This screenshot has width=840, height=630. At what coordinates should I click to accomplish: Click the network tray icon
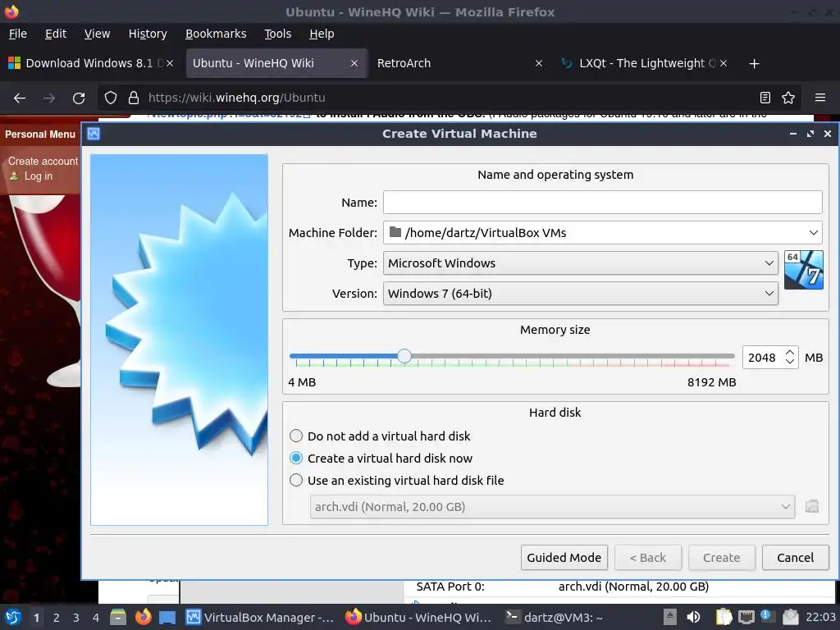pyautogui.click(x=746, y=618)
